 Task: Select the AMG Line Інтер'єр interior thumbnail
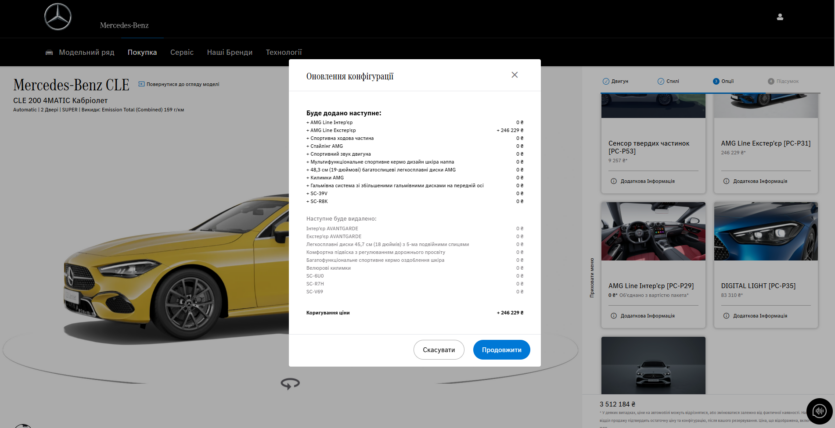[x=653, y=231]
